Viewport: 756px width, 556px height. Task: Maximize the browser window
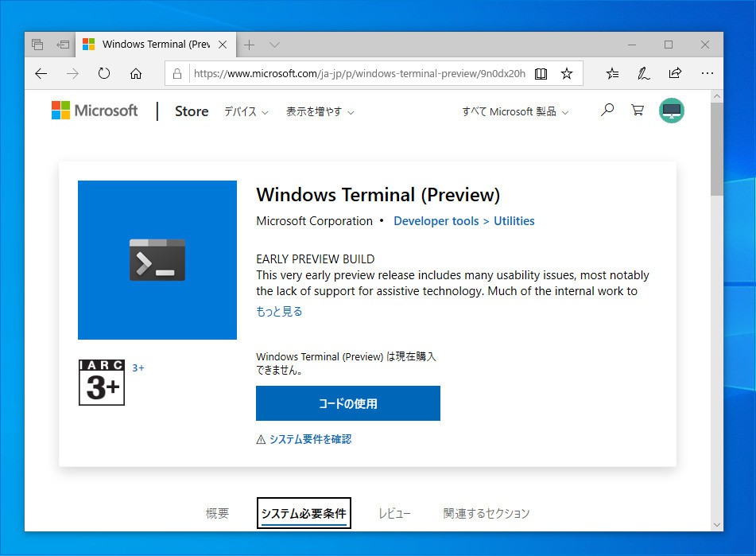click(669, 45)
